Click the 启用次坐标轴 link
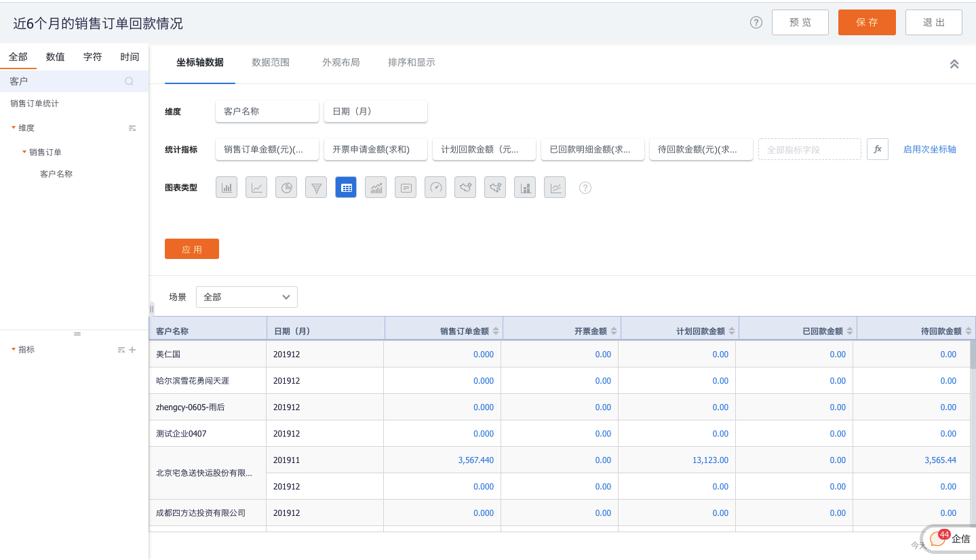This screenshot has width=976, height=560. pos(930,149)
